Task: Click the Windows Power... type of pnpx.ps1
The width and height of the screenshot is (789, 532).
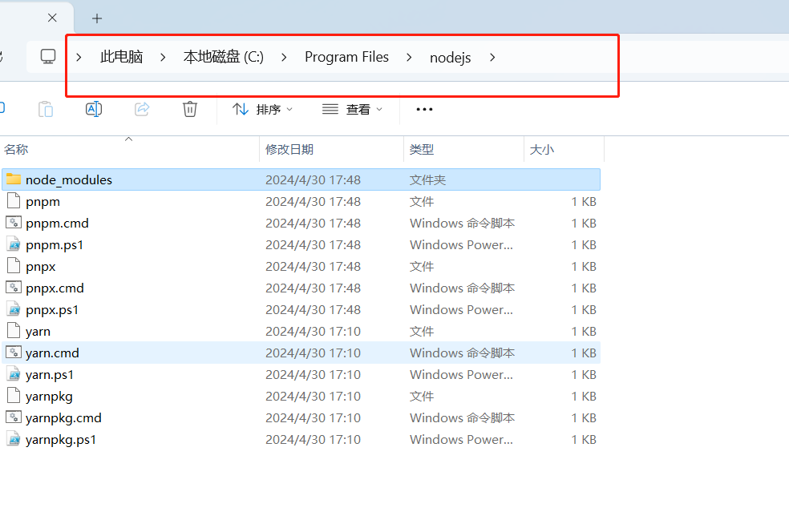Action: coord(461,310)
